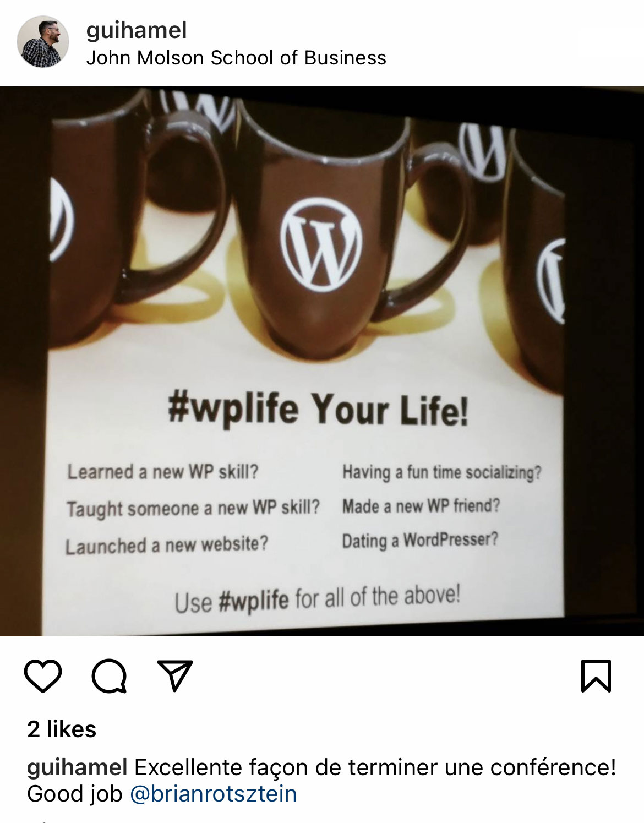Tap "Having a fun time socializing?" in the photo
Viewport: 644px width, 823px height.
pyautogui.click(x=441, y=472)
